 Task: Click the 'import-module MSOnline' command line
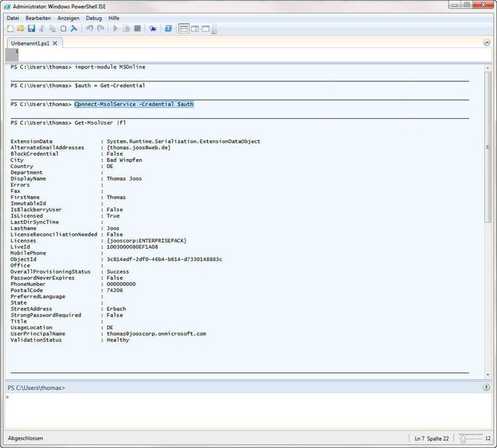point(110,67)
